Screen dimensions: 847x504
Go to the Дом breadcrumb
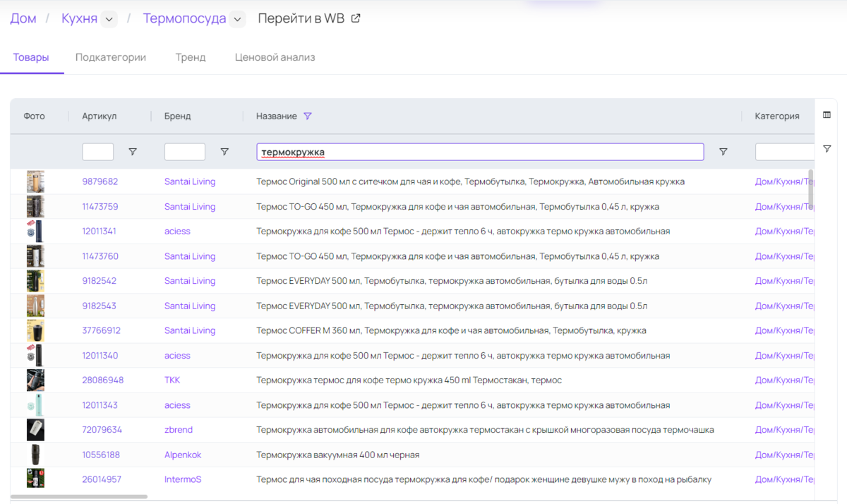(23, 19)
